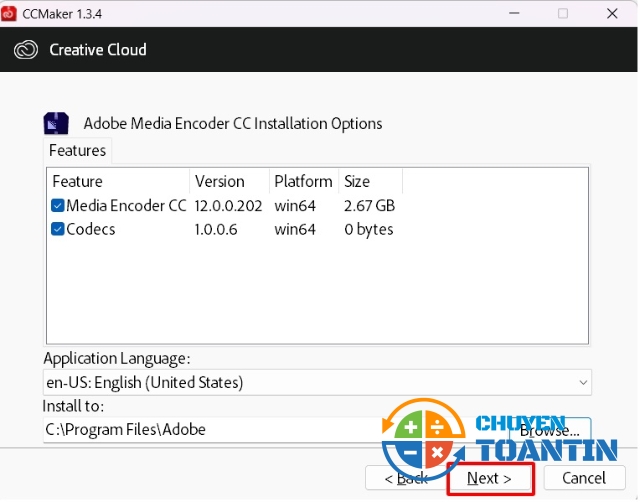Select the Codecs row label
This screenshot has height=502, width=640.
coord(91,230)
